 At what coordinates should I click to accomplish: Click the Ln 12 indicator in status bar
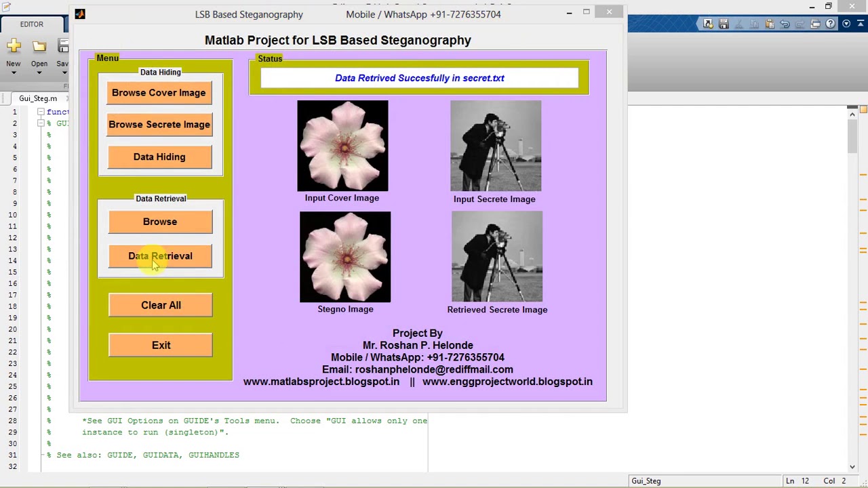pyautogui.click(x=797, y=481)
